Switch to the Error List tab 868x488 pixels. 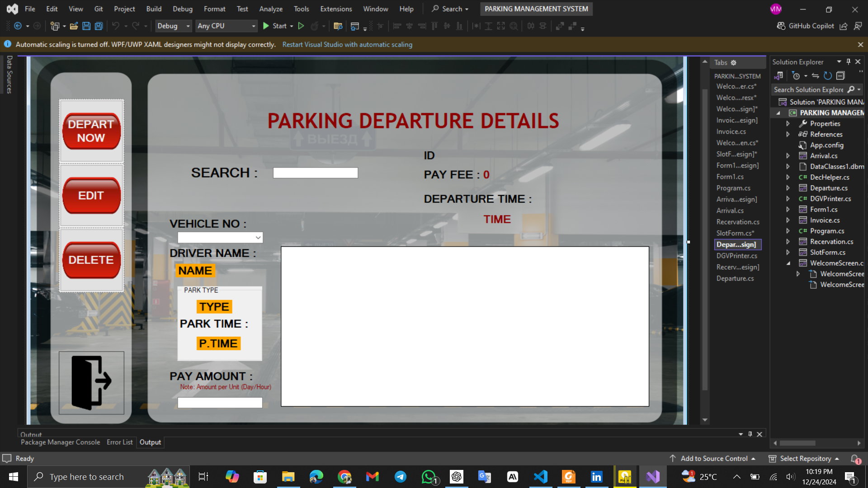point(119,442)
